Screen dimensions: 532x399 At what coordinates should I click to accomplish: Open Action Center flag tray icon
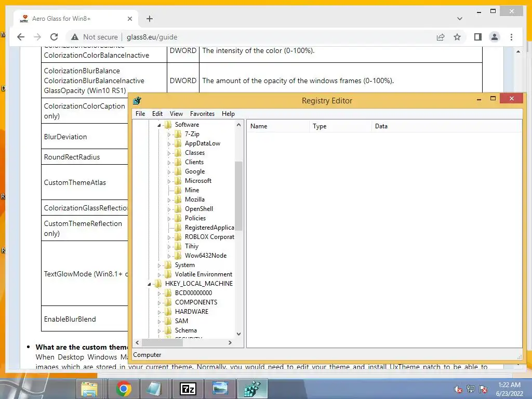pyautogui.click(x=483, y=389)
